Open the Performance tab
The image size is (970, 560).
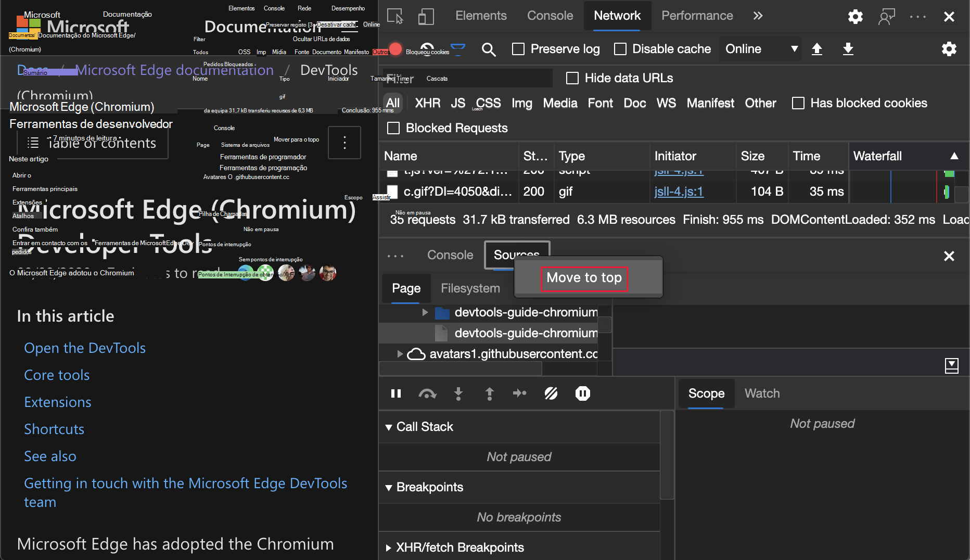(697, 16)
